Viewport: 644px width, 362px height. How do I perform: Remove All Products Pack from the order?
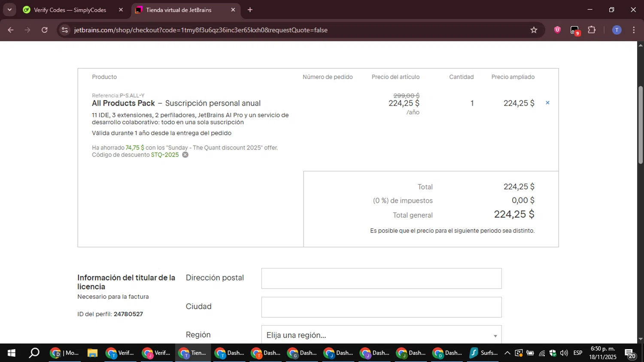click(x=547, y=103)
